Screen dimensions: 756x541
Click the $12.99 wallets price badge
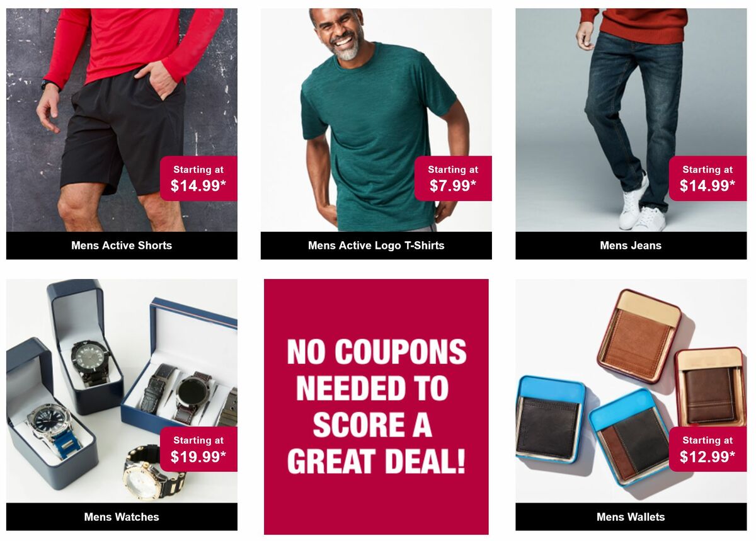click(x=707, y=449)
